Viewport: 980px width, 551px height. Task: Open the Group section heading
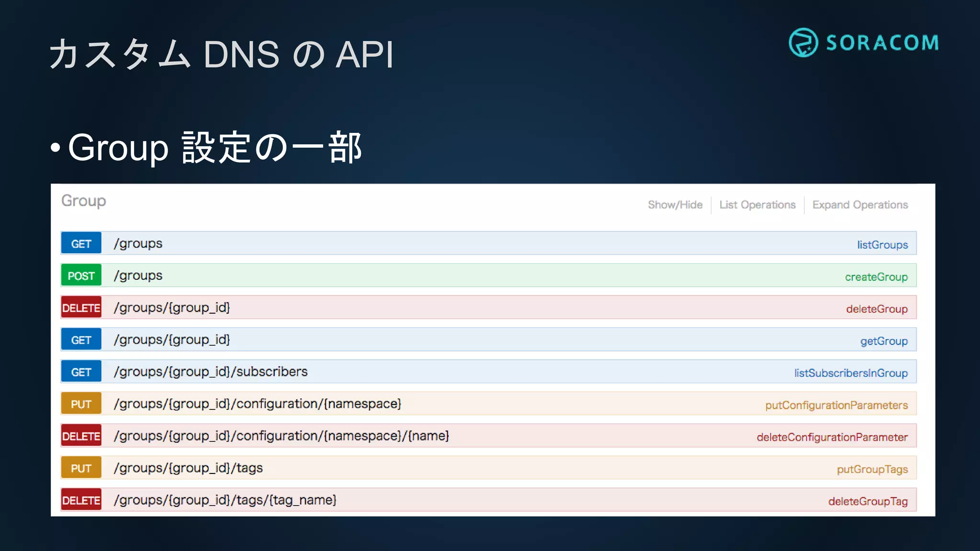point(84,201)
